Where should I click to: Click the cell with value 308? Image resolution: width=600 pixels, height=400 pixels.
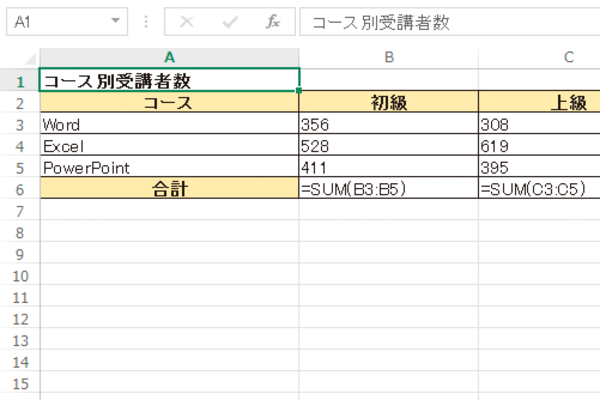coord(539,124)
